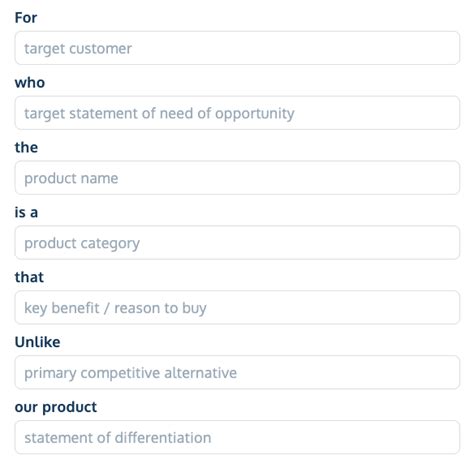Click into the 'product category' input
The height and width of the screenshot is (468, 474).
237,242
